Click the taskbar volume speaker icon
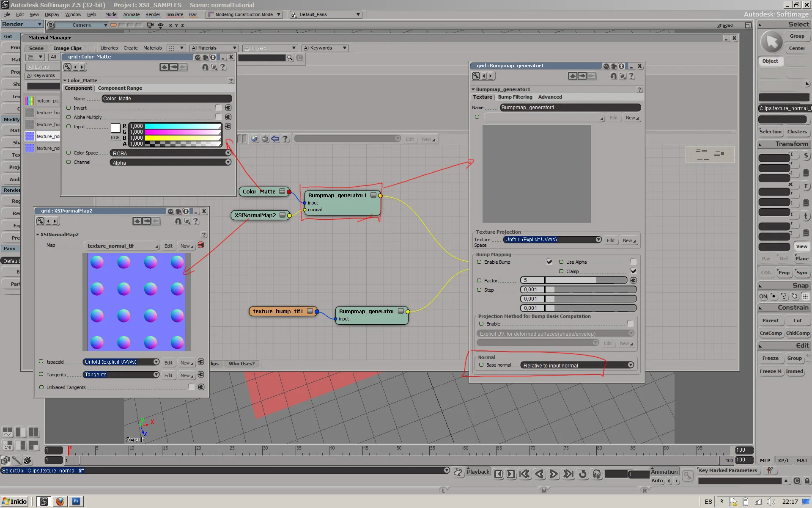This screenshot has width=812, height=508. (771, 502)
